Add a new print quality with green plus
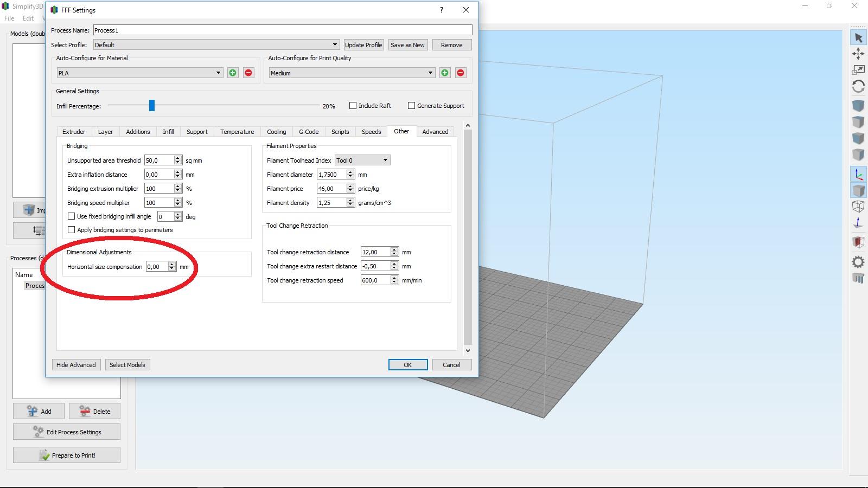 pos(445,73)
